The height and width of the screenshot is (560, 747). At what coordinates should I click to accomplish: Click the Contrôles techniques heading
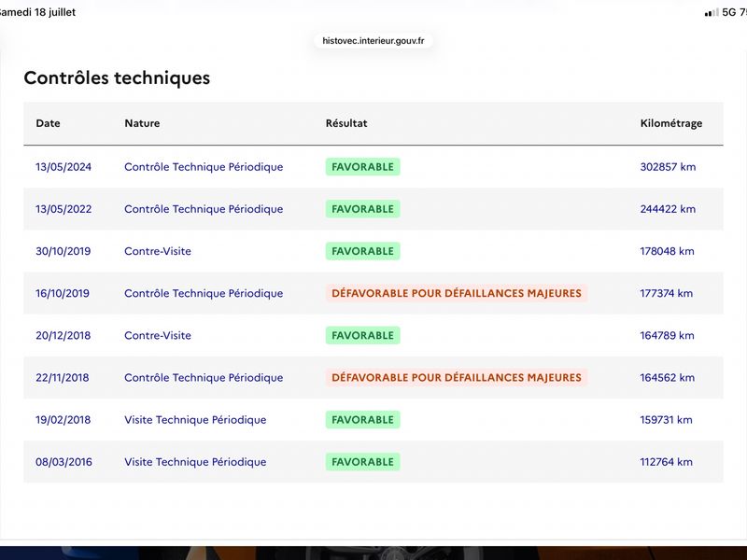pyautogui.click(x=117, y=78)
